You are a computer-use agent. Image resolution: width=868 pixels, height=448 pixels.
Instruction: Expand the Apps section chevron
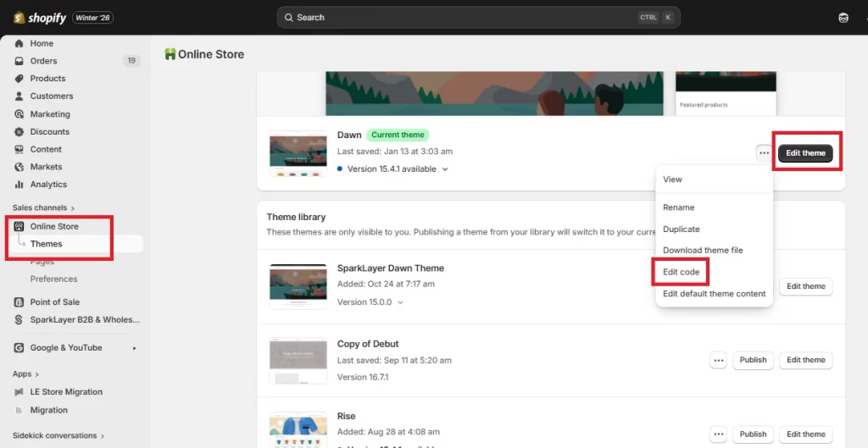pos(36,374)
